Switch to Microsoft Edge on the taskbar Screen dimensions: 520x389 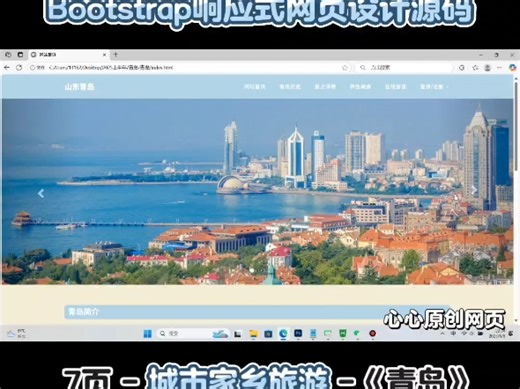tap(283, 333)
